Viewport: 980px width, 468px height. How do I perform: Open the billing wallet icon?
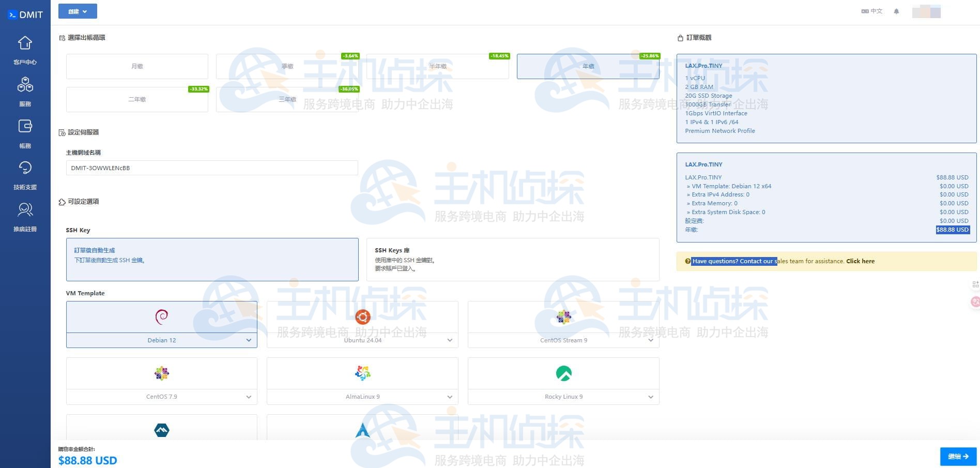25,126
